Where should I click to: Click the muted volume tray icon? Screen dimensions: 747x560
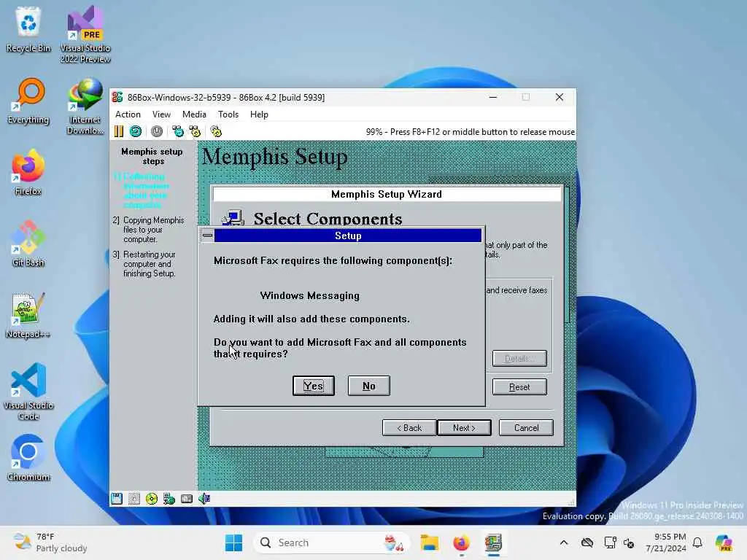click(x=629, y=542)
